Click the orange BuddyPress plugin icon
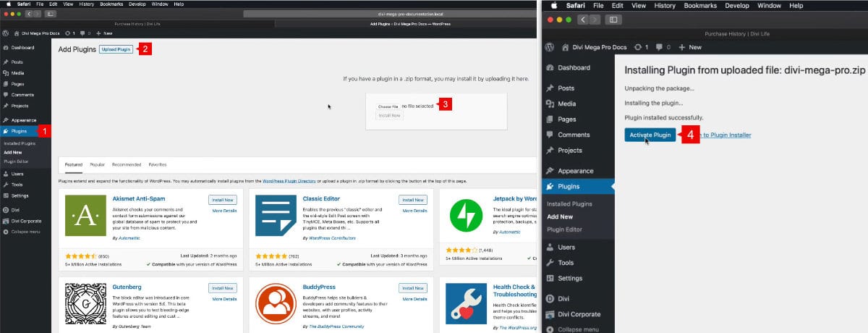868x333 pixels. [x=275, y=303]
